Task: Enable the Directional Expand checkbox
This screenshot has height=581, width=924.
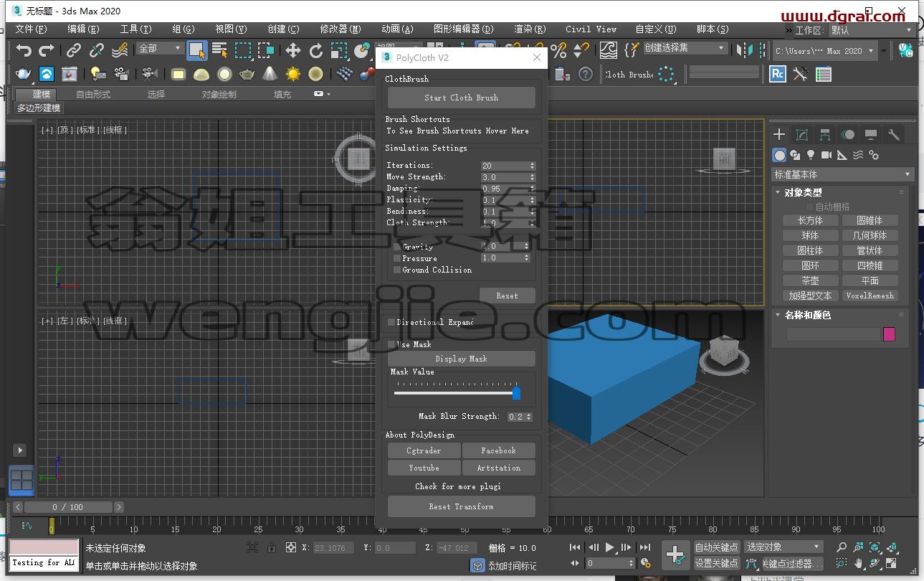Action: click(391, 322)
